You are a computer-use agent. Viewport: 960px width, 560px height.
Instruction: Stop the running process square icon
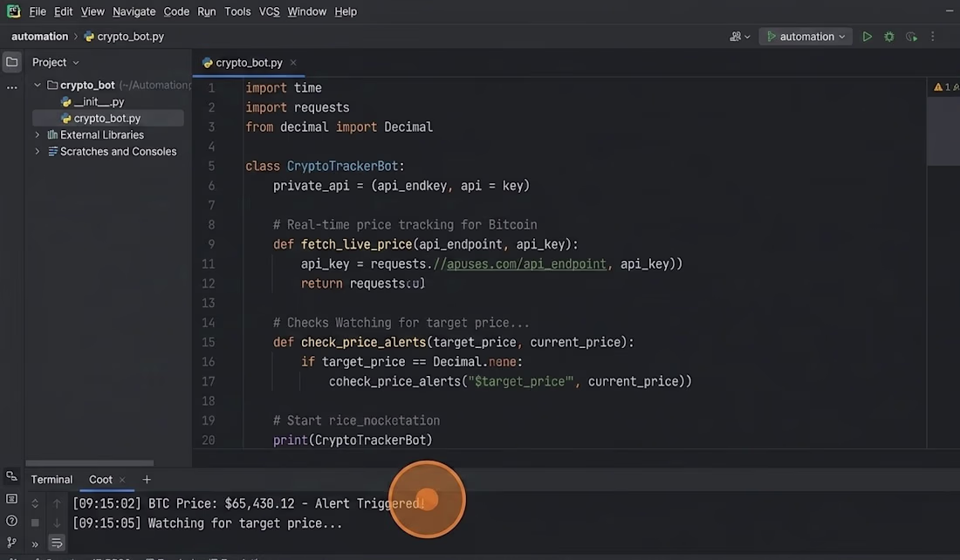tap(35, 522)
